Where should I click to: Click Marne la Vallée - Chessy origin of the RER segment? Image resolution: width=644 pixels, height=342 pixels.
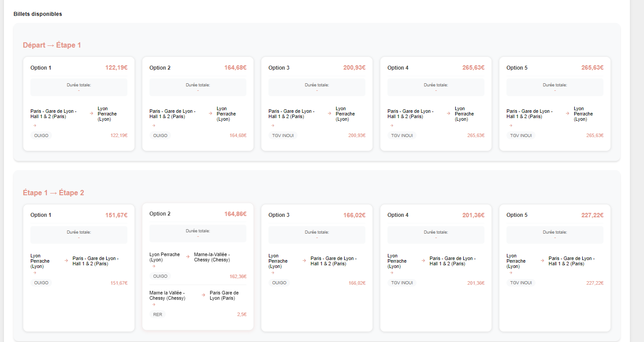[168, 295]
